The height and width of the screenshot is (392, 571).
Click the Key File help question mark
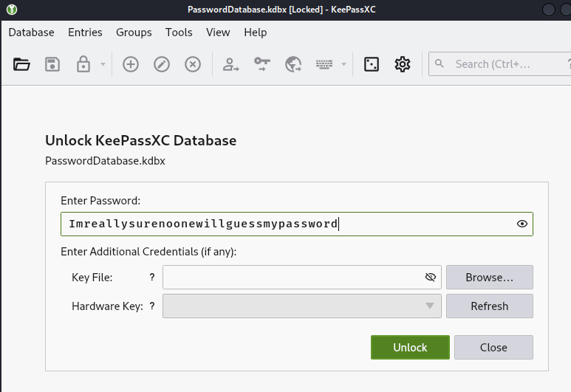tap(152, 278)
